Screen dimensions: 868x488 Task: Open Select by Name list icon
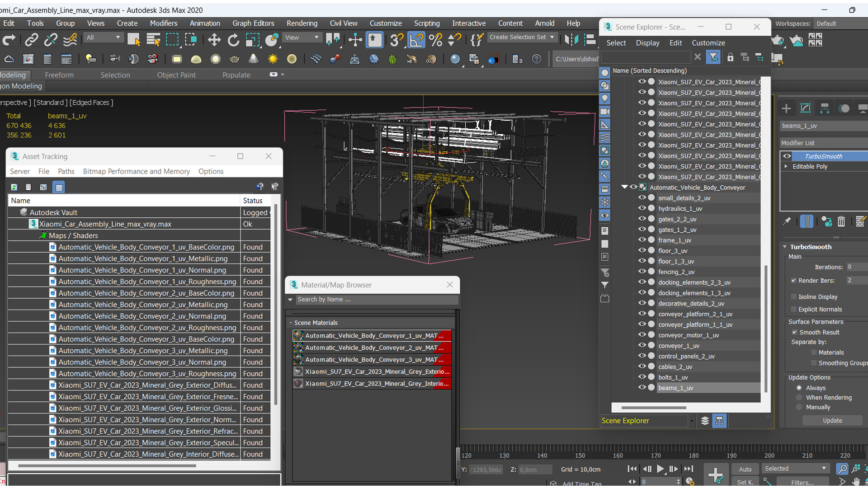pyautogui.click(x=153, y=40)
